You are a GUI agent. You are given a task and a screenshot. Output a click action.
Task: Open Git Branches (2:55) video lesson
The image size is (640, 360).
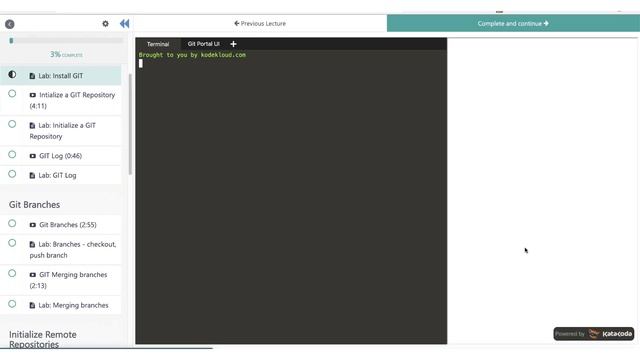point(60,225)
